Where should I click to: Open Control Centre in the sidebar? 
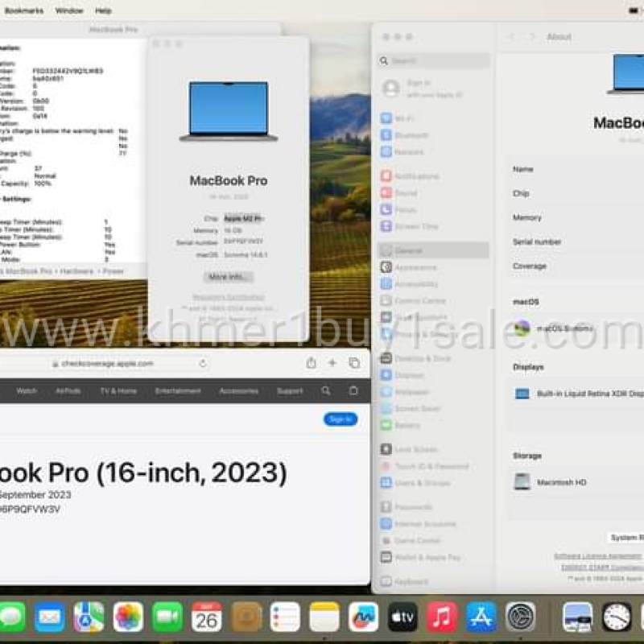(x=433, y=300)
